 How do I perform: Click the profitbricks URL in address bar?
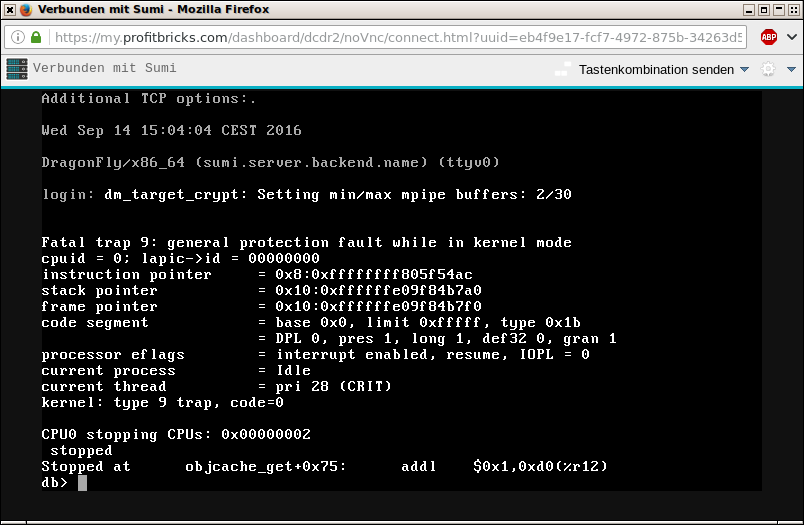coord(400,37)
